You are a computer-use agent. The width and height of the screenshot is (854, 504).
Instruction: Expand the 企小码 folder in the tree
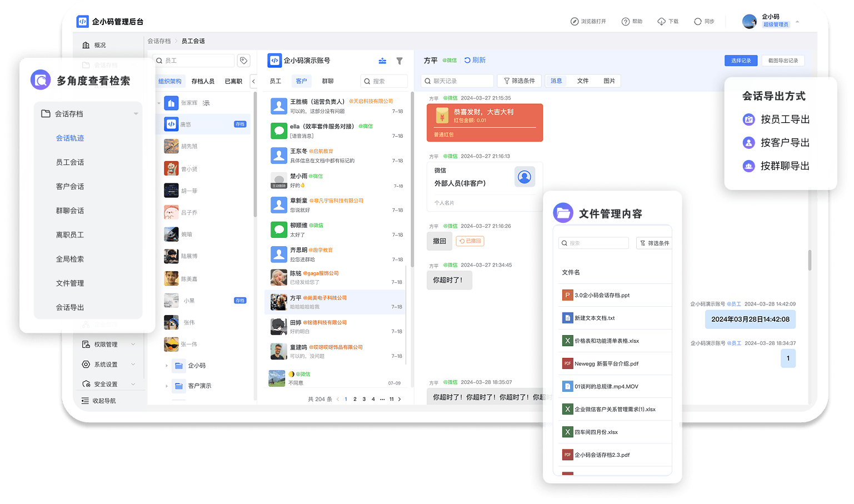tap(167, 366)
